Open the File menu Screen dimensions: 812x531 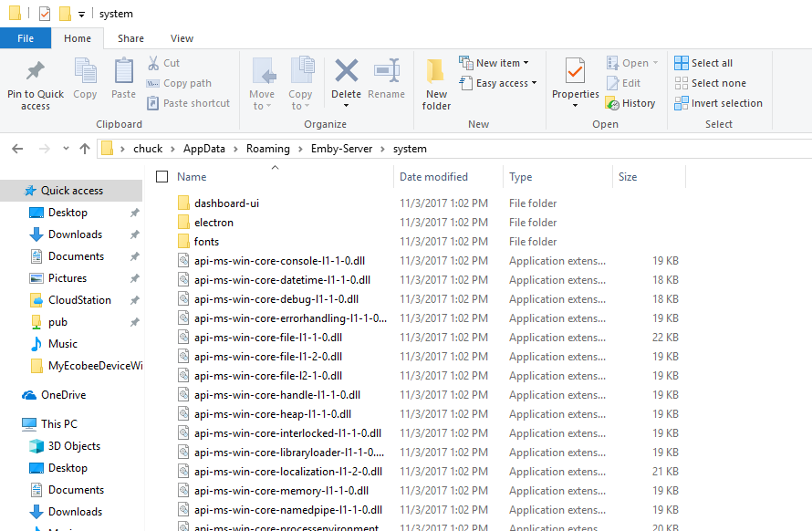click(x=26, y=37)
